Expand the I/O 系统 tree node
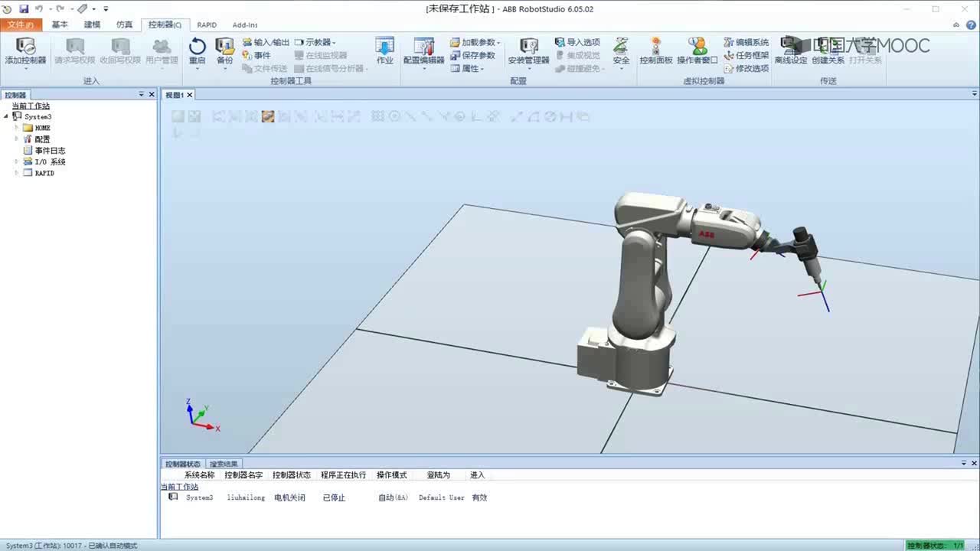The width and height of the screenshot is (980, 551). (x=16, y=161)
